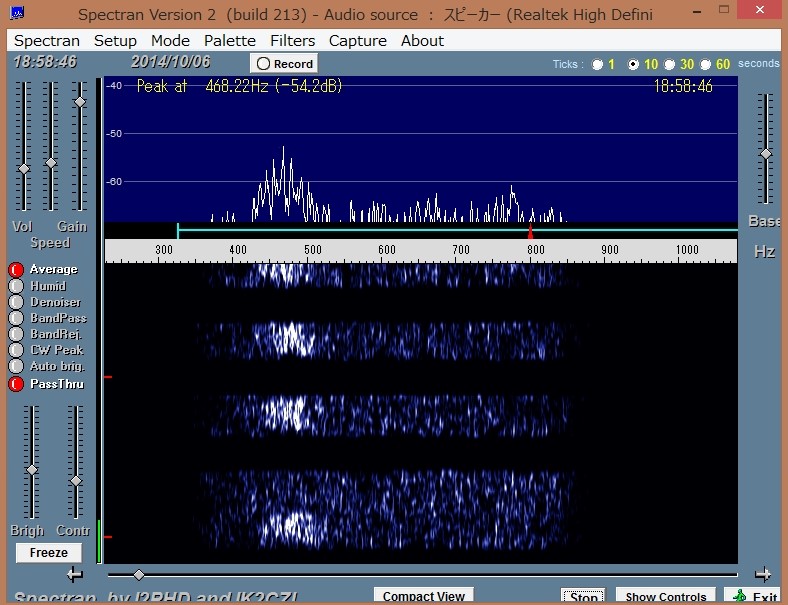Select the 10 seconds ticks option
This screenshot has width=788, height=605.
(x=633, y=64)
